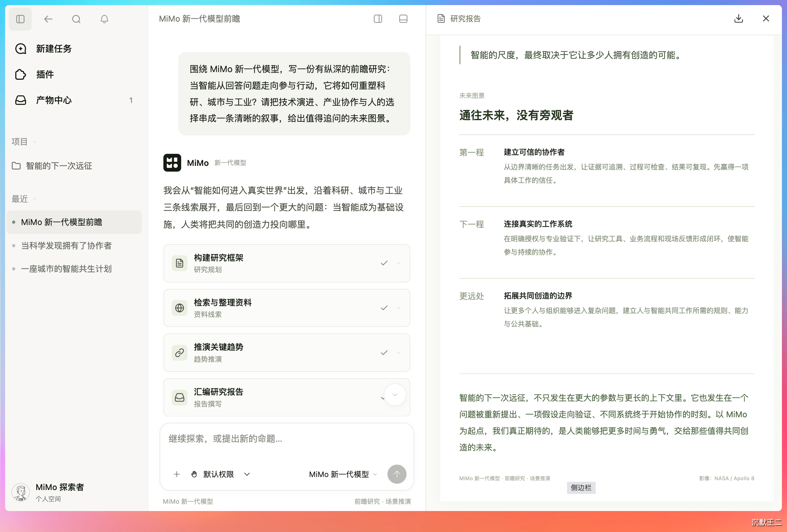The width and height of the screenshot is (787, 532).
Task: Toggle the left sidebar panel icon
Action: pyautogui.click(x=20, y=19)
